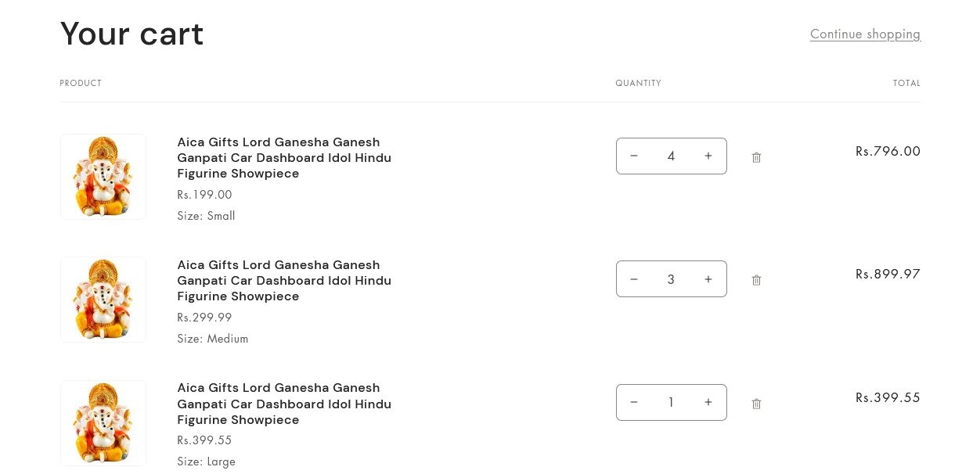Viewport: 980px width, 474px height.
Task: Increase quantity of Small Ganesha idol
Action: click(708, 156)
